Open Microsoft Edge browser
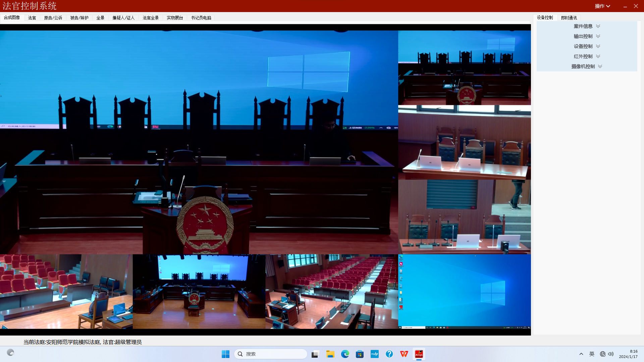The image size is (644, 362). coord(345,354)
